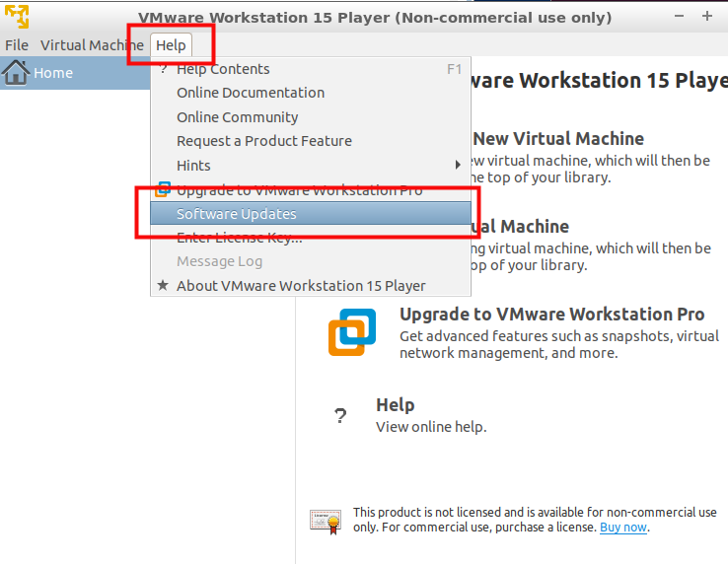The width and height of the screenshot is (728, 564).
Task: Click the question mark icon beside View online help
Action: pos(340,416)
